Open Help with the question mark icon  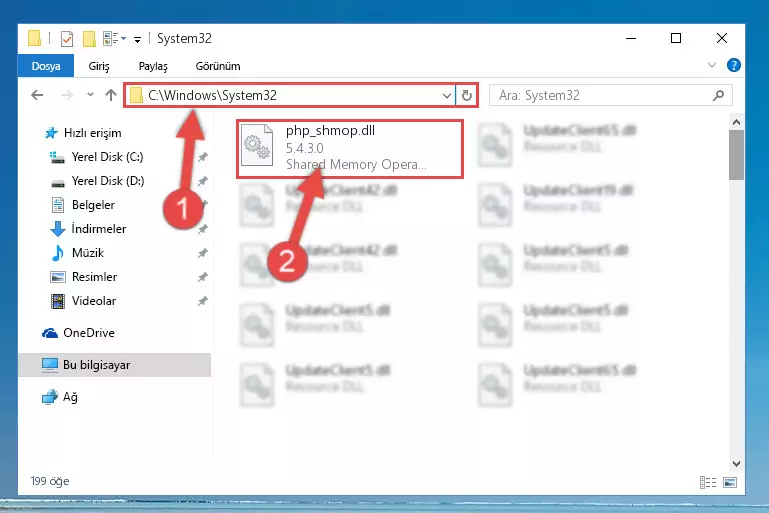click(x=734, y=65)
